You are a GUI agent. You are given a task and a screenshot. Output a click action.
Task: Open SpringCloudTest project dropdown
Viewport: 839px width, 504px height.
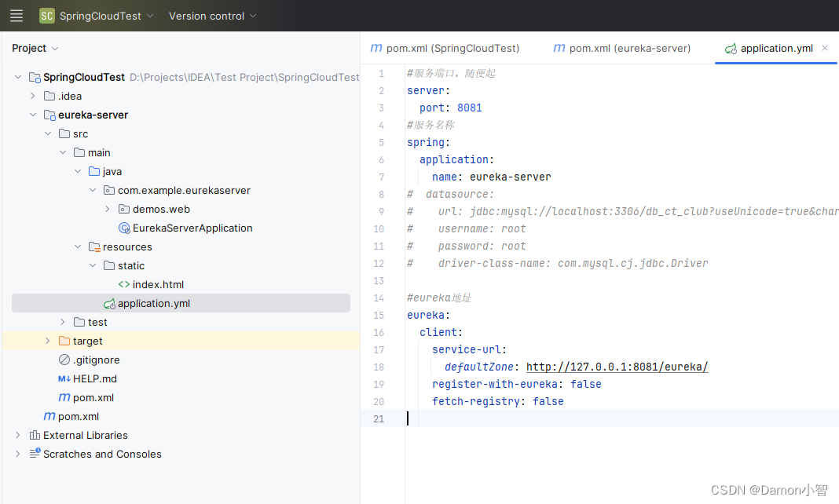106,16
